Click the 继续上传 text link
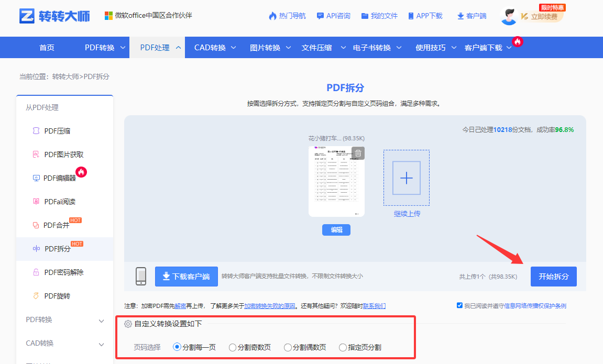Screen dimensions: 603x364 click(407, 214)
